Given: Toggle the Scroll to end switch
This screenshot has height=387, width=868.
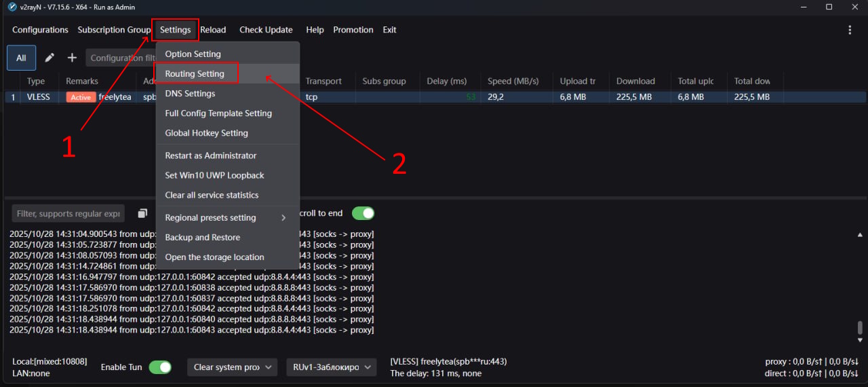Looking at the screenshot, I should pos(363,213).
